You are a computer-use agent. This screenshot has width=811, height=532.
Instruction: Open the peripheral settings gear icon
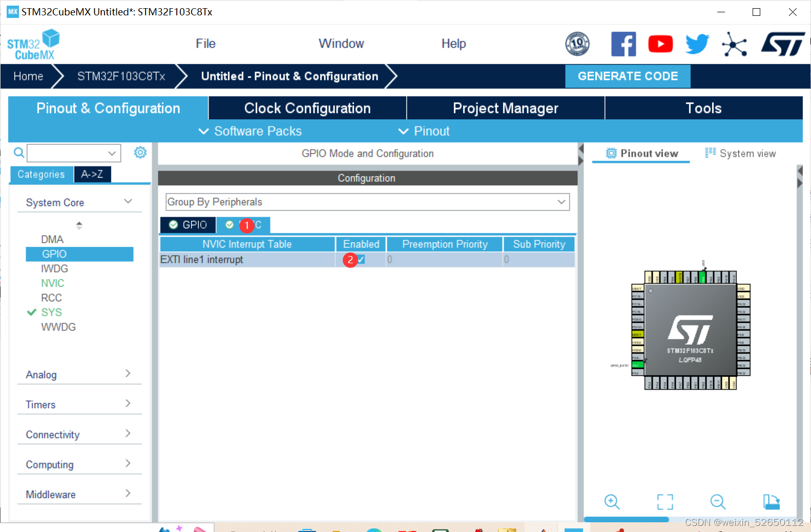[140, 153]
